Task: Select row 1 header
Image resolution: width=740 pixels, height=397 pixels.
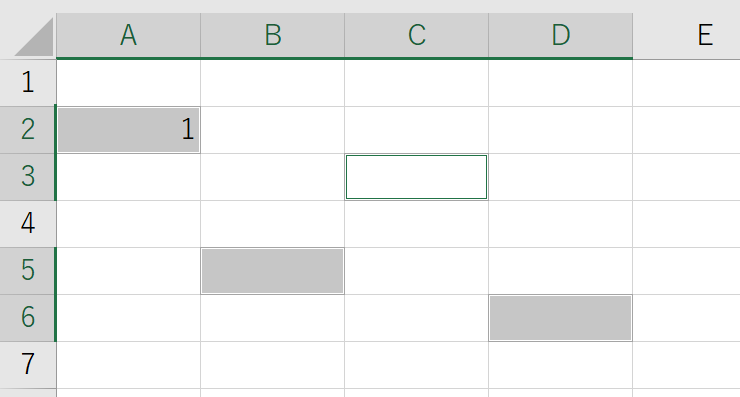Action: (27, 83)
